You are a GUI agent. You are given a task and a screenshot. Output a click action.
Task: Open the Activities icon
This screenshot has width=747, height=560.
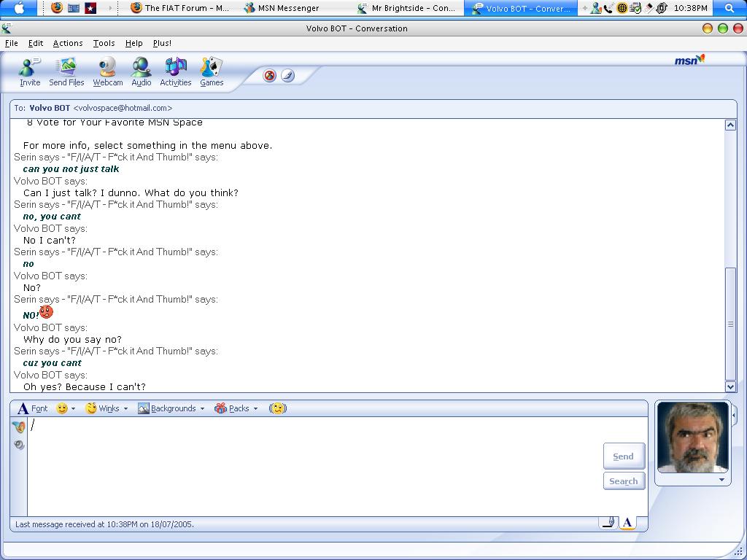(175, 67)
